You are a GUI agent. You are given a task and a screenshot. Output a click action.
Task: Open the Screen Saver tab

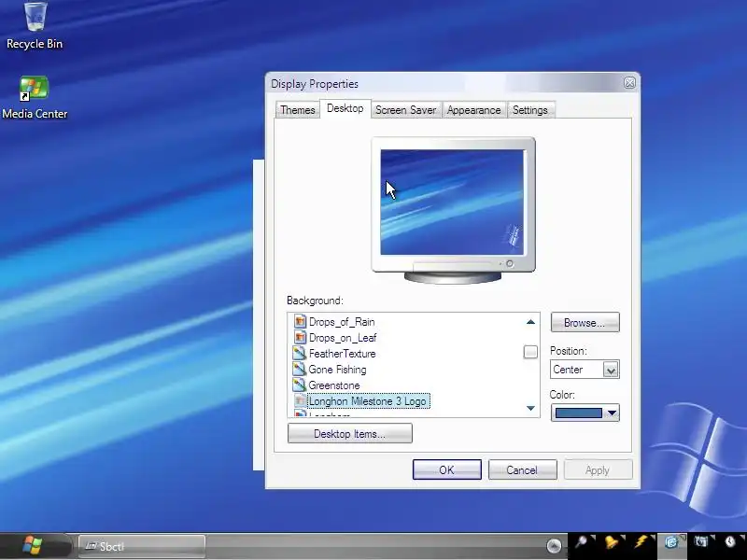[x=406, y=109]
